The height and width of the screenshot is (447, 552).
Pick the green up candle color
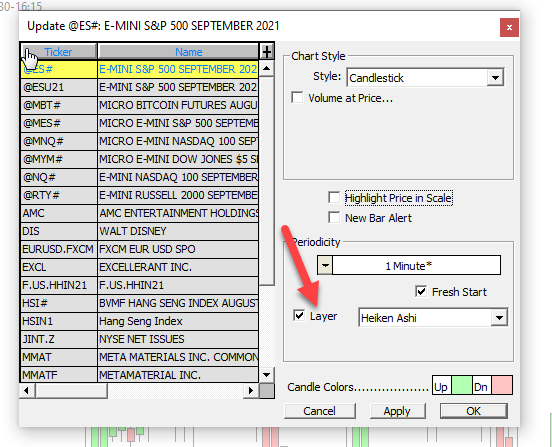tap(462, 385)
